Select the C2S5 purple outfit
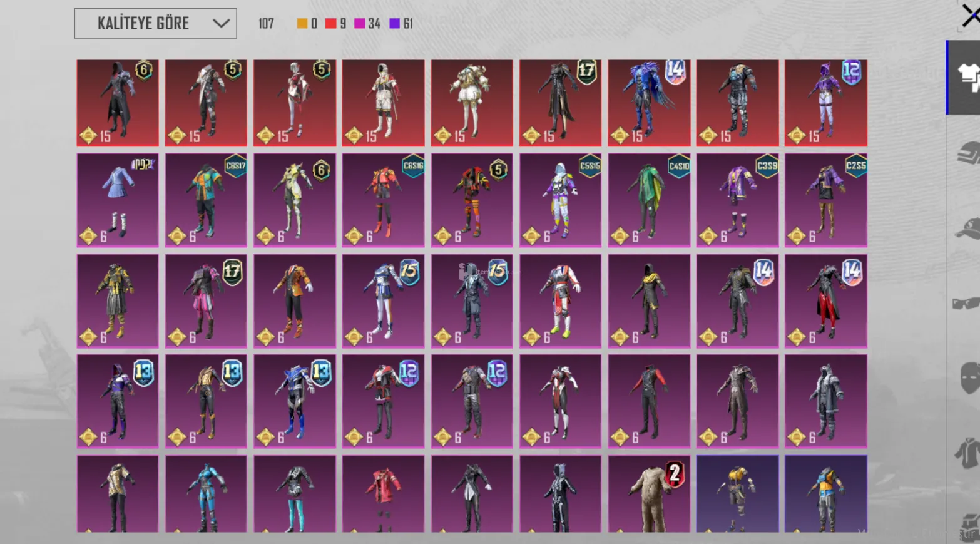This screenshot has width=980, height=544. tap(825, 200)
